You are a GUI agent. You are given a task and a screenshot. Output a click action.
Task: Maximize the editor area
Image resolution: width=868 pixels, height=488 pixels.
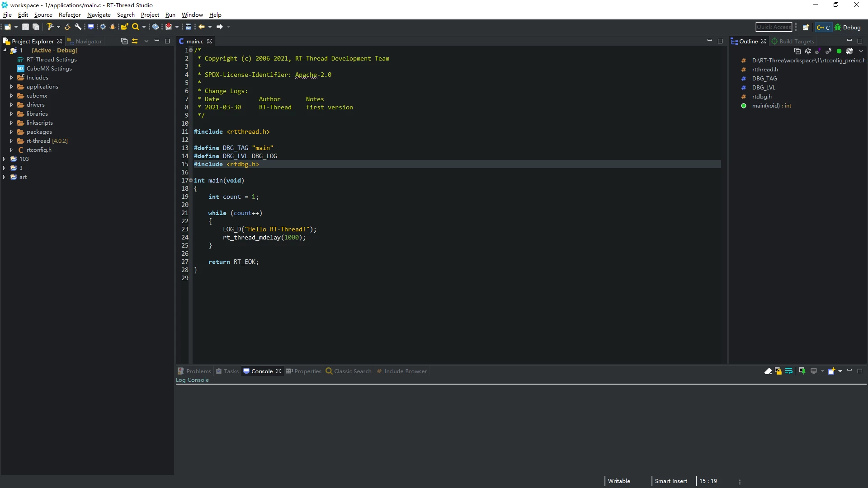(720, 41)
